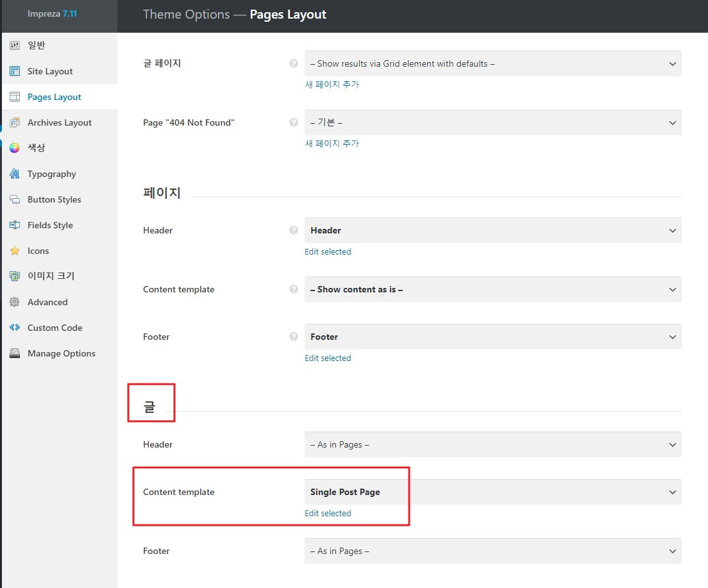This screenshot has width=708, height=588.
Task: Open Custom Code settings
Action: pos(60,328)
